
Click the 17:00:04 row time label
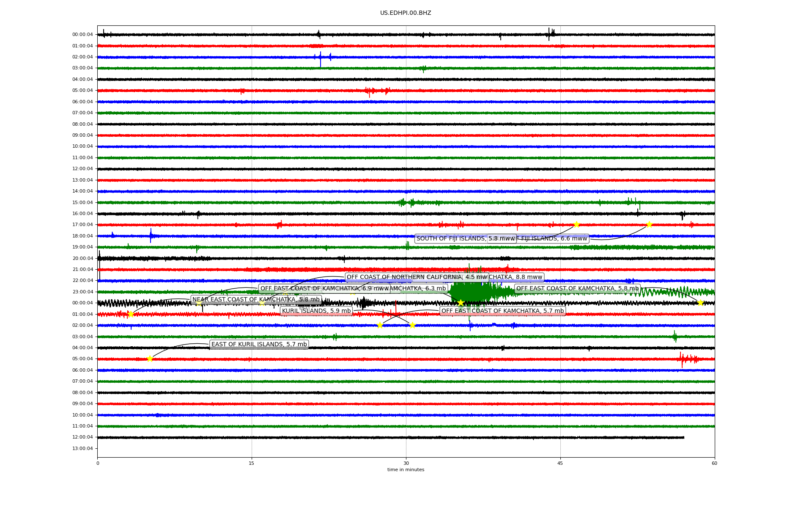(82, 225)
